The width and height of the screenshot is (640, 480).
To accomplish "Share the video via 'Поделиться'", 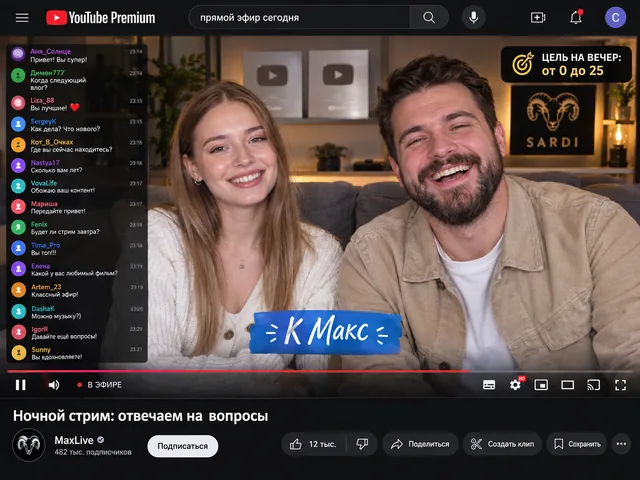I will click(420, 444).
